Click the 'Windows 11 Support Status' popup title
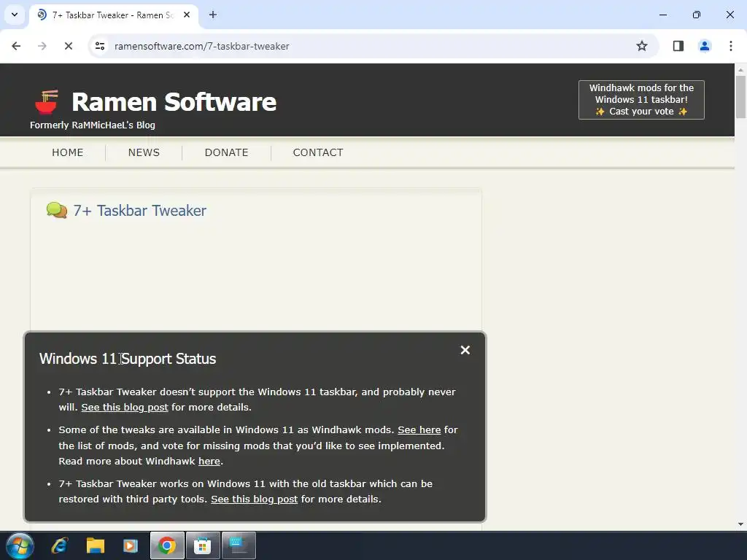Screen dimensions: 747x560 coord(128,359)
